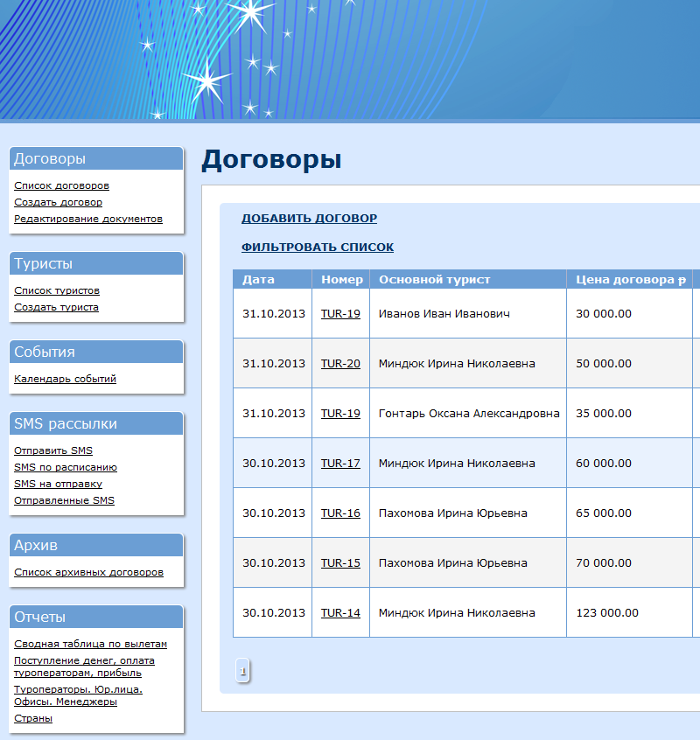Click the Дата column header

tap(272, 279)
